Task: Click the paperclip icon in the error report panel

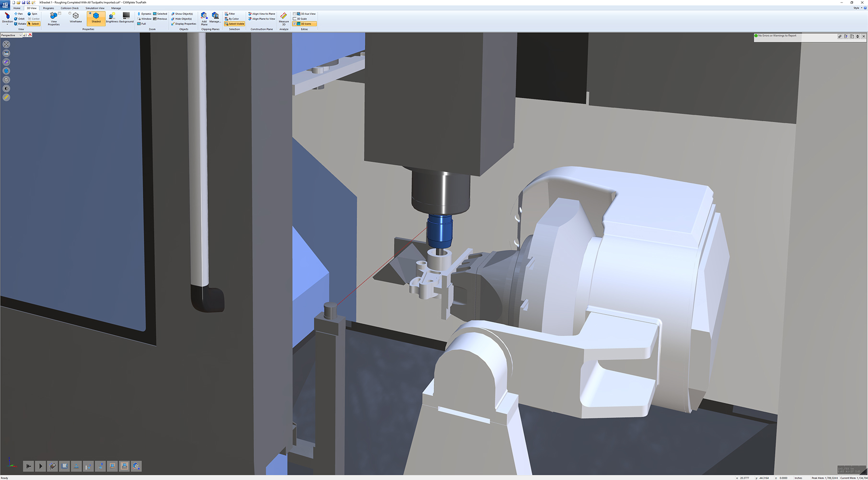Action: click(x=840, y=36)
